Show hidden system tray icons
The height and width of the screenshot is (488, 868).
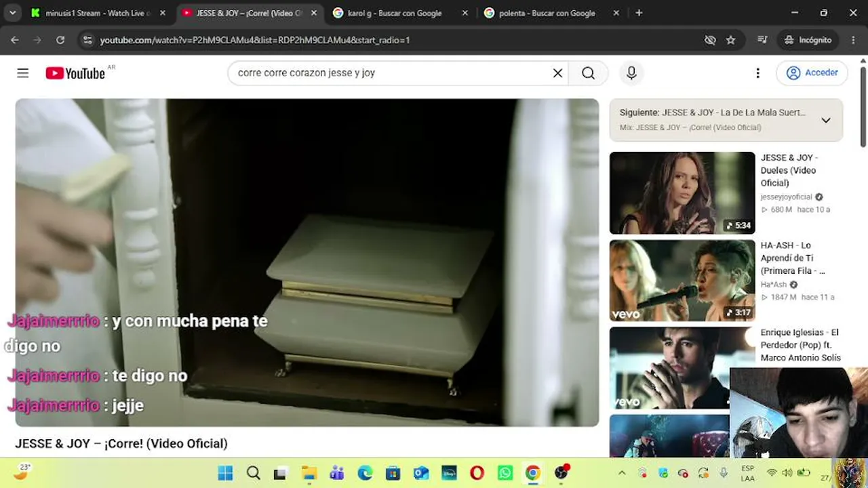pos(622,473)
